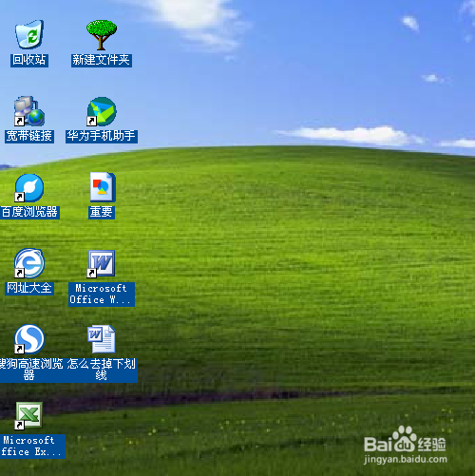Click the 搜狗高速浏览器 label text

click(x=31, y=370)
